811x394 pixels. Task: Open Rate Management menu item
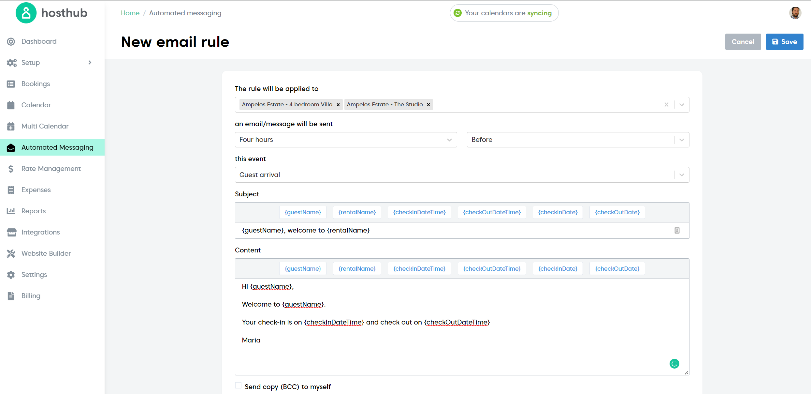pos(52,169)
